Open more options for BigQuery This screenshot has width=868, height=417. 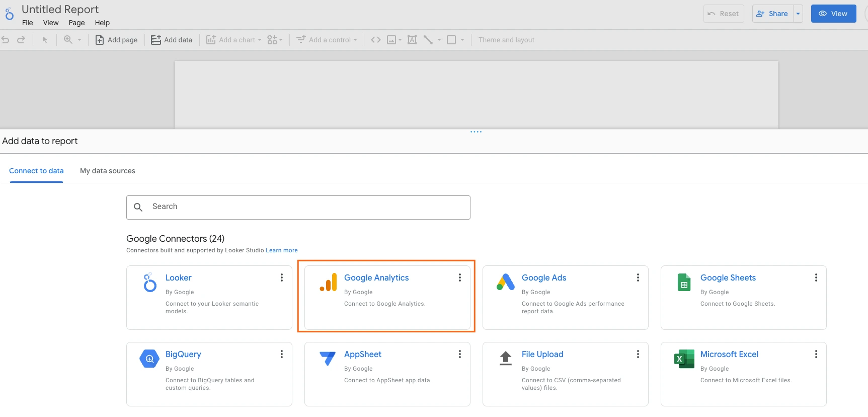282,354
